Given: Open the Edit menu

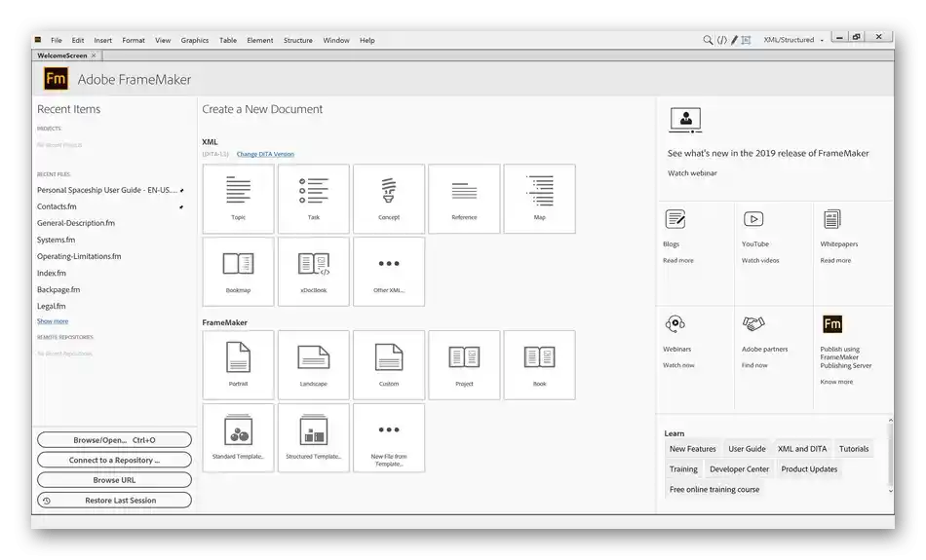Looking at the screenshot, I should click(78, 40).
